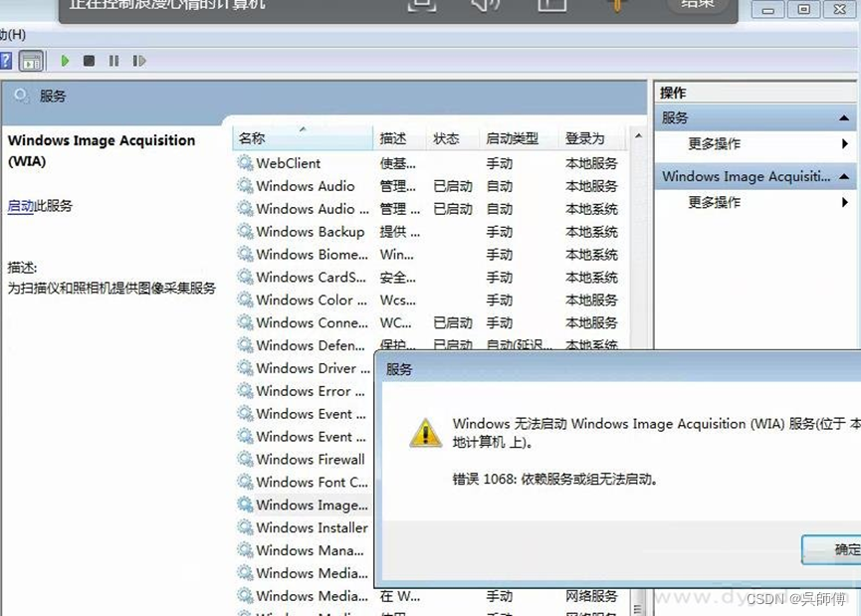Click the magnifier icon in the 服务 header

pos(22,97)
